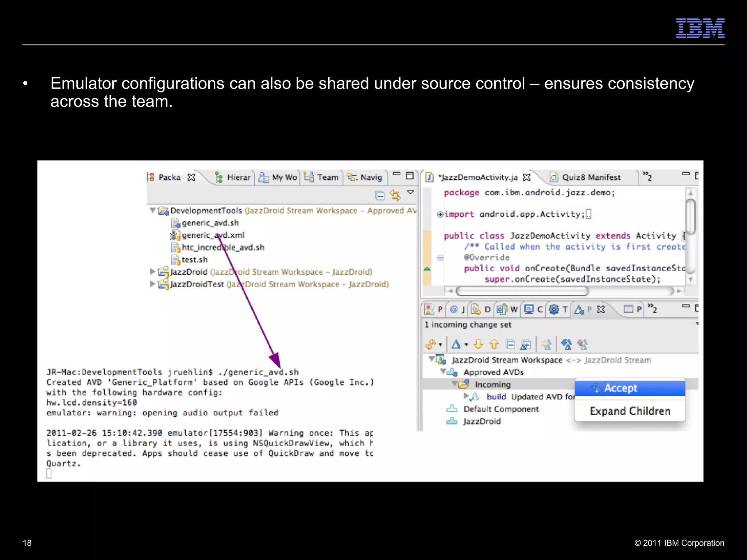Open the My Wo (My Work) tab
Screen dimensions: 747x560
(278, 178)
